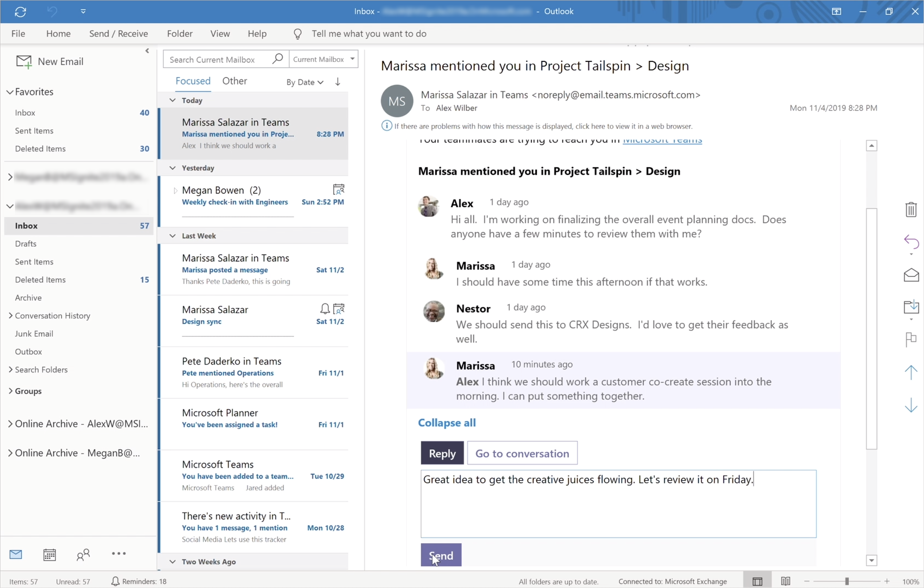Click the Undo icon in title bar
Image resolution: width=924 pixels, height=588 pixels.
[52, 12]
